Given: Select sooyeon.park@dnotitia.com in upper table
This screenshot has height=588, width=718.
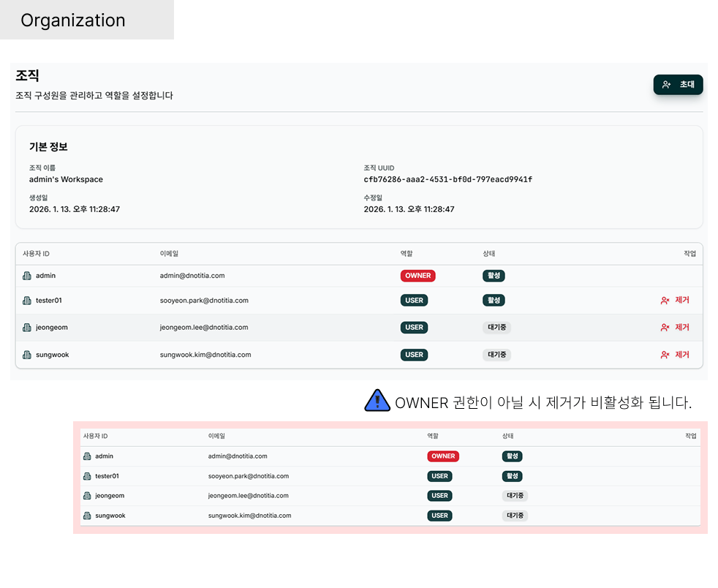Looking at the screenshot, I should [x=204, y=301].
